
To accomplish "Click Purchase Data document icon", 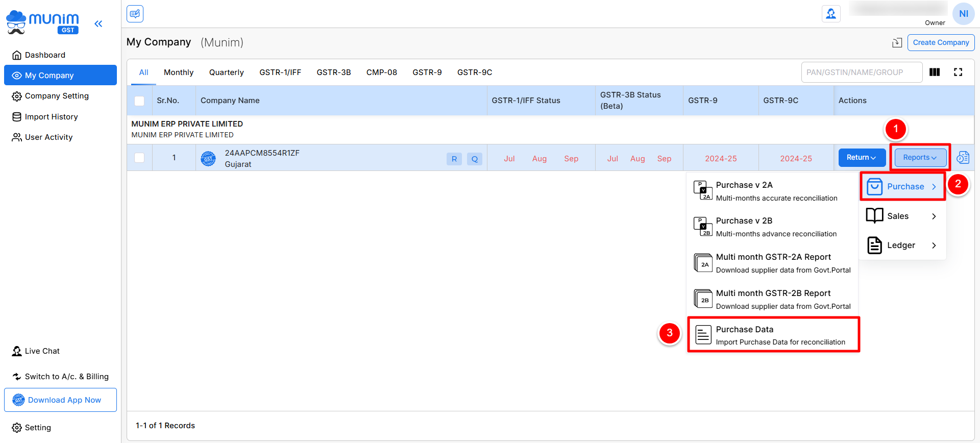I will (703, 335).
